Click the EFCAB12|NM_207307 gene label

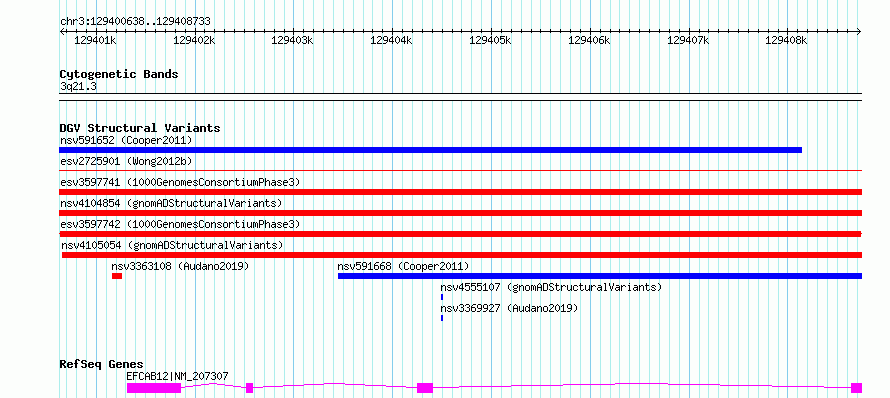click(177, 376)
